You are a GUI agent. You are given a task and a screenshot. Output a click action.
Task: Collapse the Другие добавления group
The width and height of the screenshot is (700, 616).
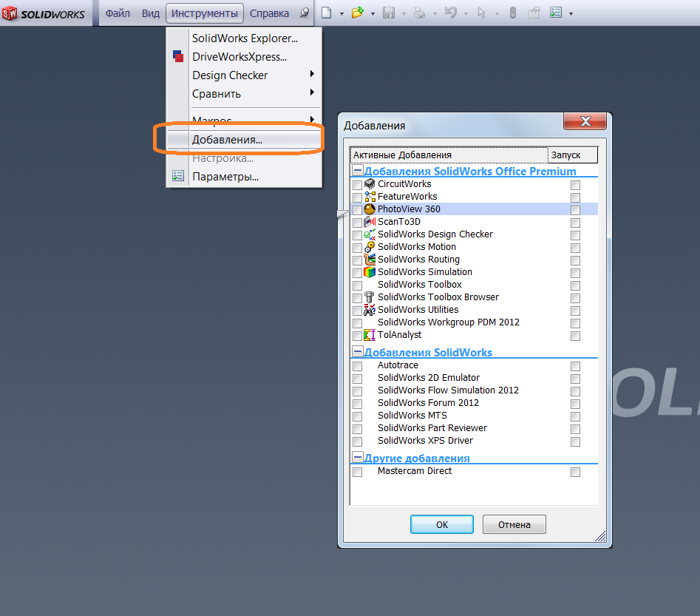click(357, 457)
